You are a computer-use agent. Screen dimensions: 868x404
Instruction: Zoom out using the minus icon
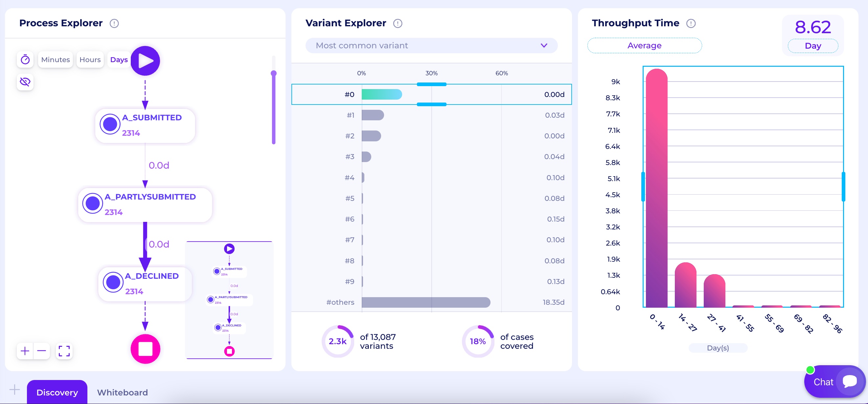[x=42, y=351]
